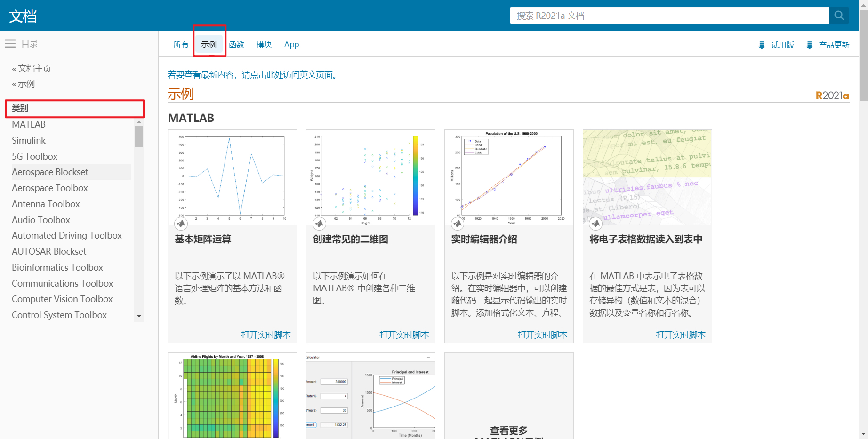Image resolution: width=868 pixels, height=439 pixels.
Task: Click the Principal and Interest calculator thumbnail
Action: coord(371,396)
